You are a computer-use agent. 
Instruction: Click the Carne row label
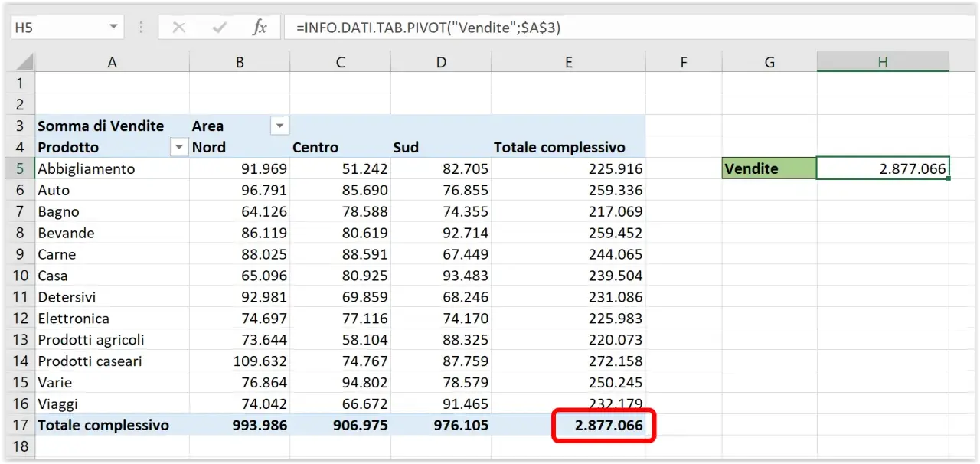57,254
